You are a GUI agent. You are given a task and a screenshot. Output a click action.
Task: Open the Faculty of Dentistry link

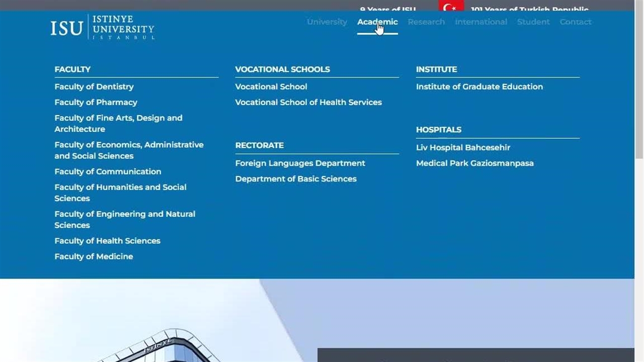click(94, 86)
